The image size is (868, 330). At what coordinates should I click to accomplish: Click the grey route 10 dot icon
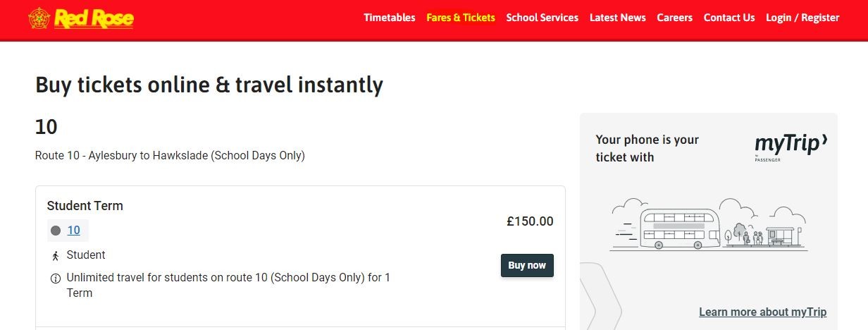56,231
